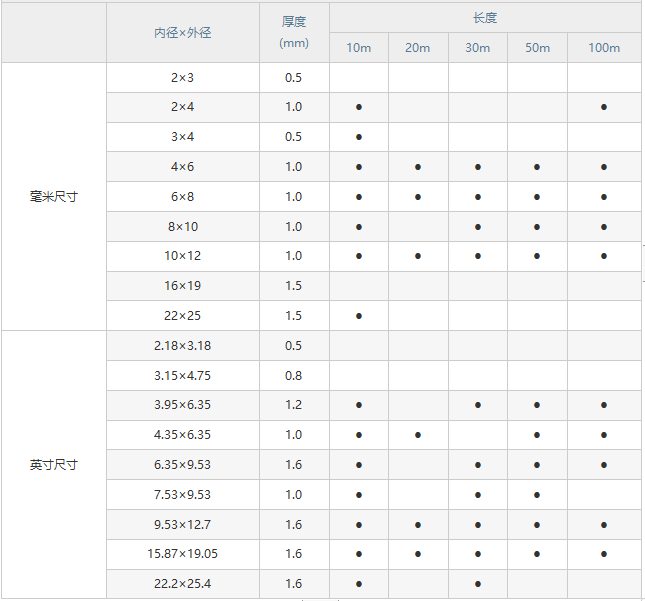Viewport: 645px width, 601px height.
Task: Click the 30m length column header
Action: click(478, 48)
